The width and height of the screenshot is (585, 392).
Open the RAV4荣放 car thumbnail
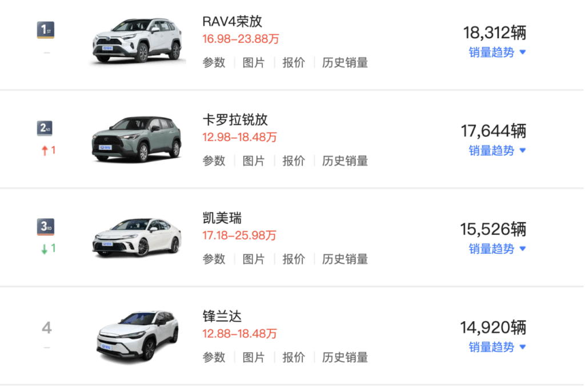(137, 41)
